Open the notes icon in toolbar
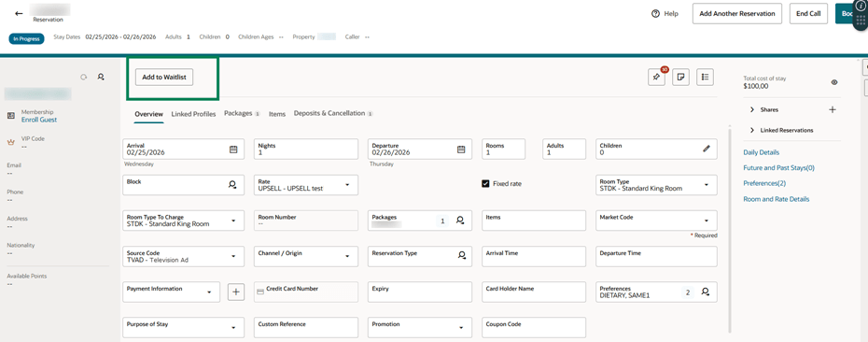 click(x=680, y=78)
